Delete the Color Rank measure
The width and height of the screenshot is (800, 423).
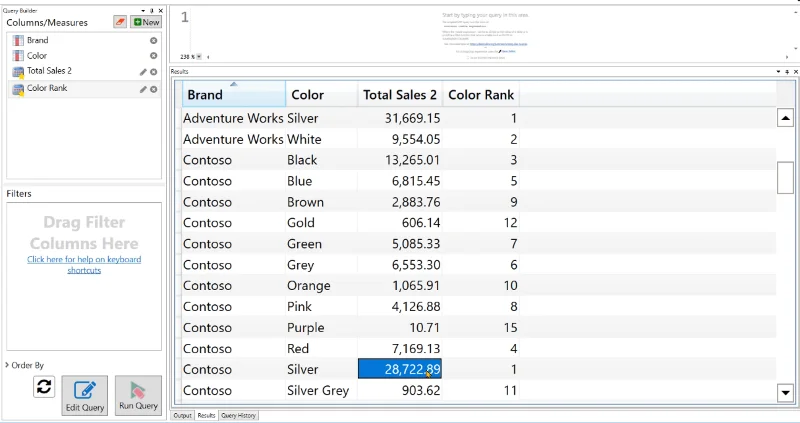153,89
